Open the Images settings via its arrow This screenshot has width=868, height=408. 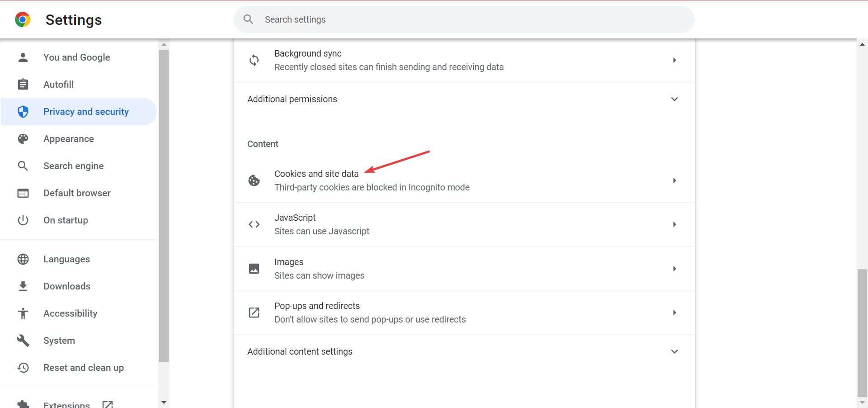pyautogui.click(x=674, y=268)
